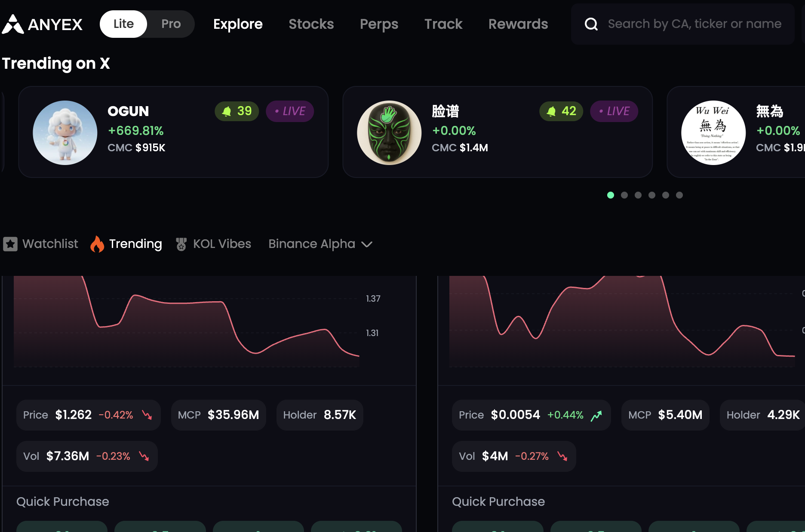The image size is (805, 532).
Task: Click the bell badge showing 42
Action: point(561,111)
